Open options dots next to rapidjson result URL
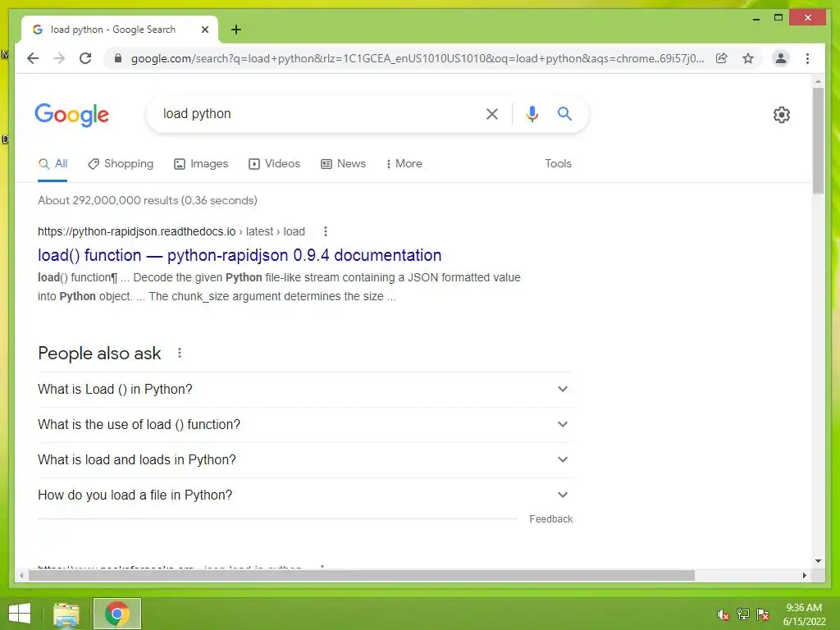The width and height of the screenshot is (840, 630). (325, 231)
